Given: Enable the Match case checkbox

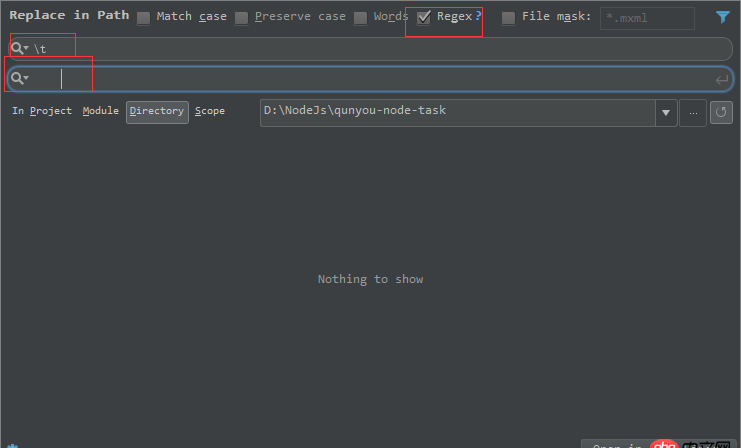Looking at the screenshot, I should (x=143, y=18).
